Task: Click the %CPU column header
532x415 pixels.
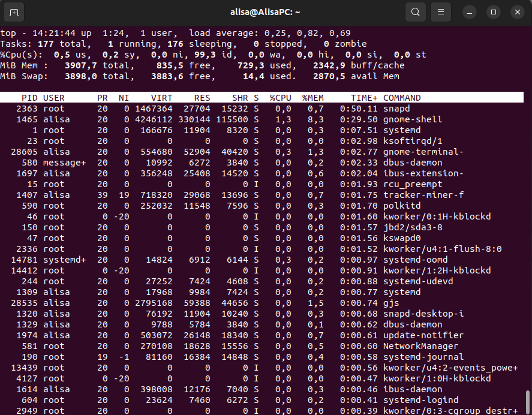Action: coord(280,98)
